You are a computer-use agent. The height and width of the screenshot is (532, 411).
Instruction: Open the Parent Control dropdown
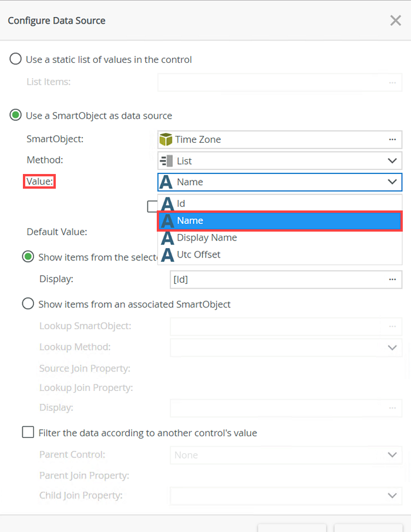tap(392, 455)
